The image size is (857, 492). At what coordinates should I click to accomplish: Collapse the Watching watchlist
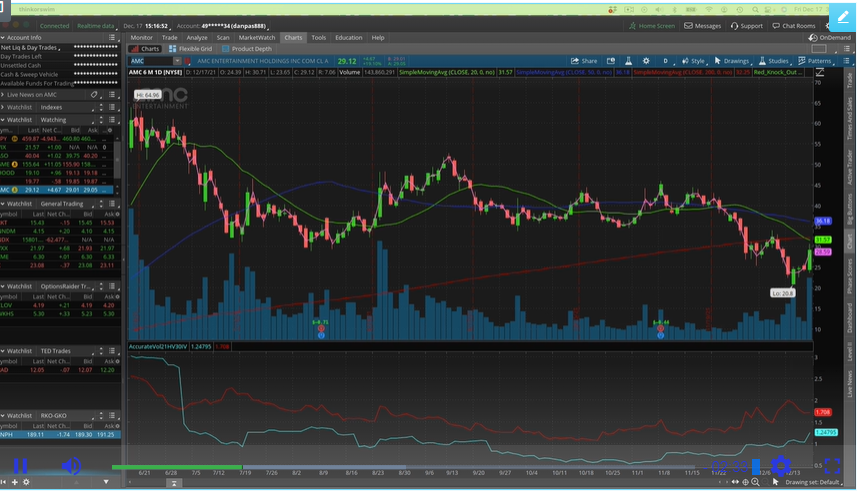click(x=3, y=120)
